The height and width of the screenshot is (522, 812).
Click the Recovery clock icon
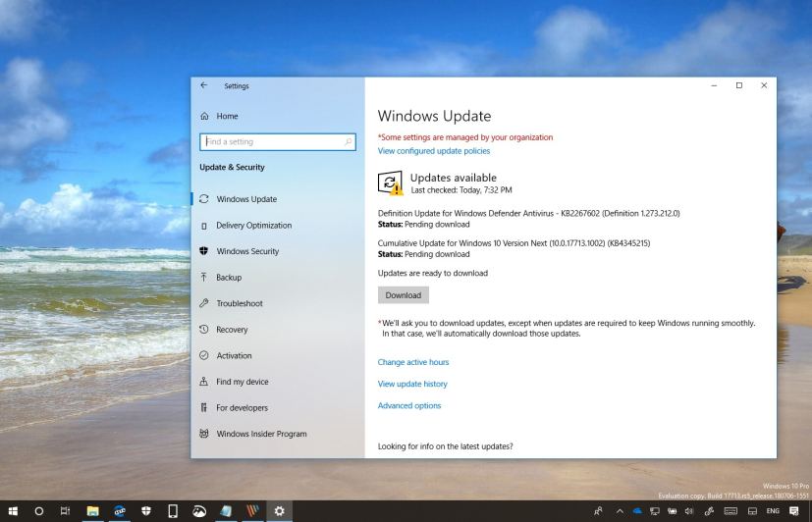204,329
